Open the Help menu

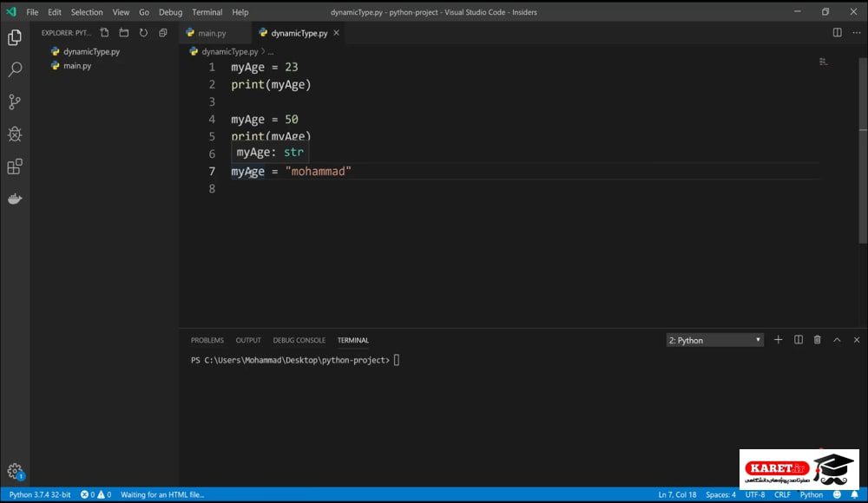click(x=240, y=12)
